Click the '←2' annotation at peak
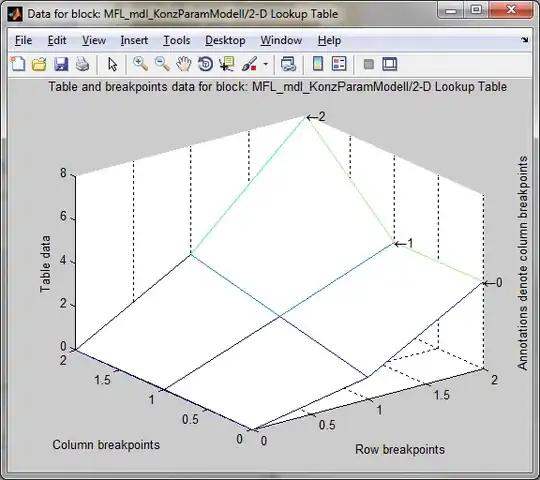 pyautogui.click(x=316, y=117)
